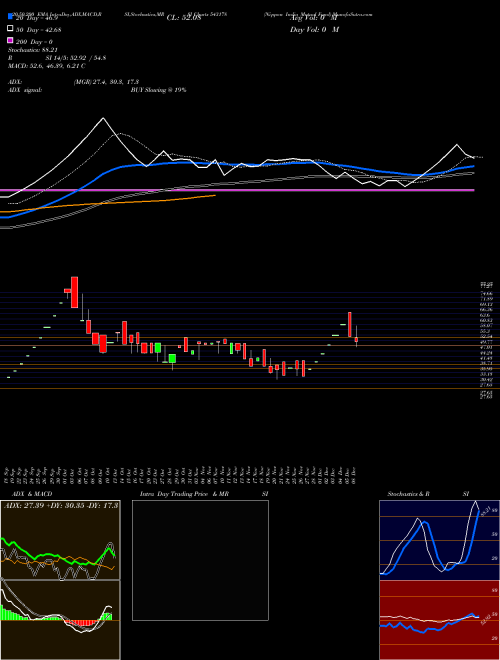The image size is (500, 660).
Task: Select the '200 Day = 0' legend text
Action: pyautogui.click(x=34, y=41)
